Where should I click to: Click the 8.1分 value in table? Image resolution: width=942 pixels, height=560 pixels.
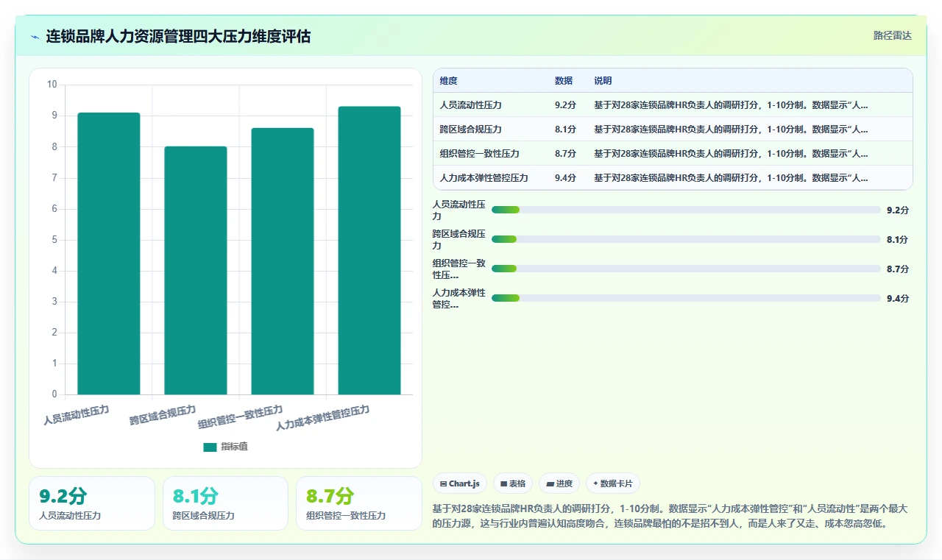pyautogui.click(x=565, y=130)
